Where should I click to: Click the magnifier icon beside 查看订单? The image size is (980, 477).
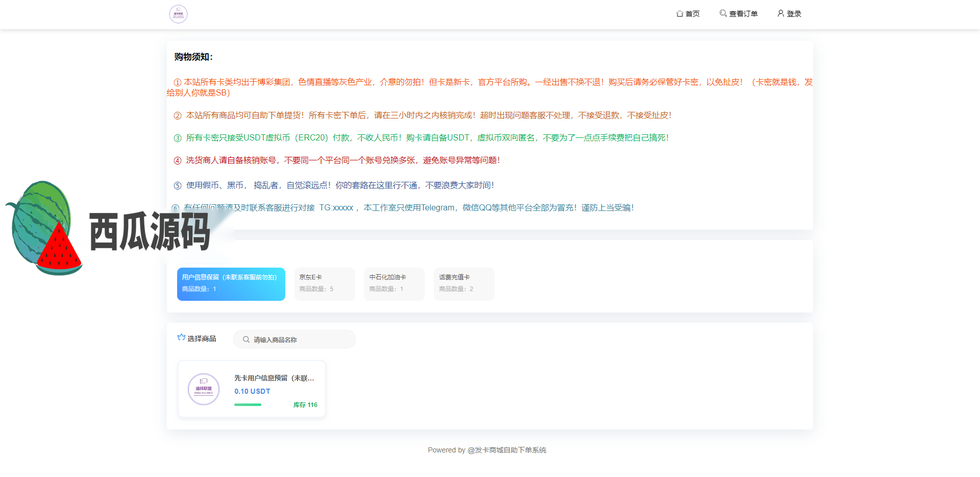coord(723,13)
